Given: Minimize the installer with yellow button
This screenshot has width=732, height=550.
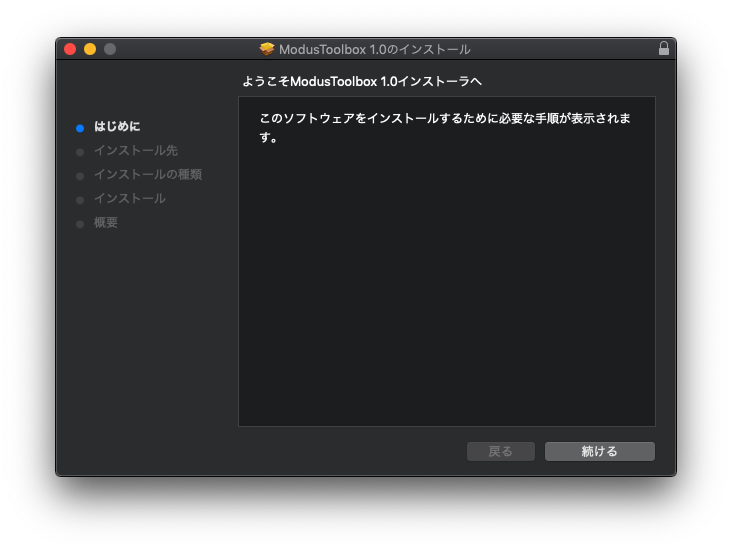Looking at the screenshot, I should coord(90,49).
